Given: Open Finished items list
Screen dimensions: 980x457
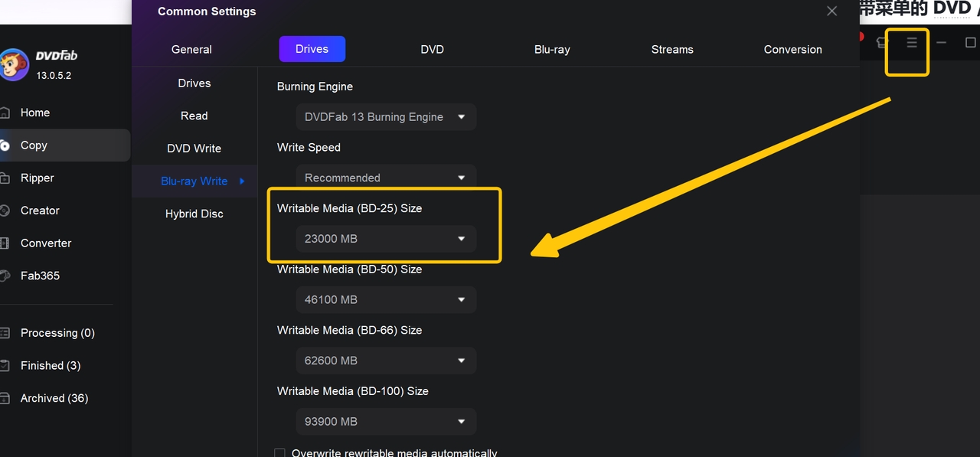Looking at the screenshot, I should tap(50, 365).
